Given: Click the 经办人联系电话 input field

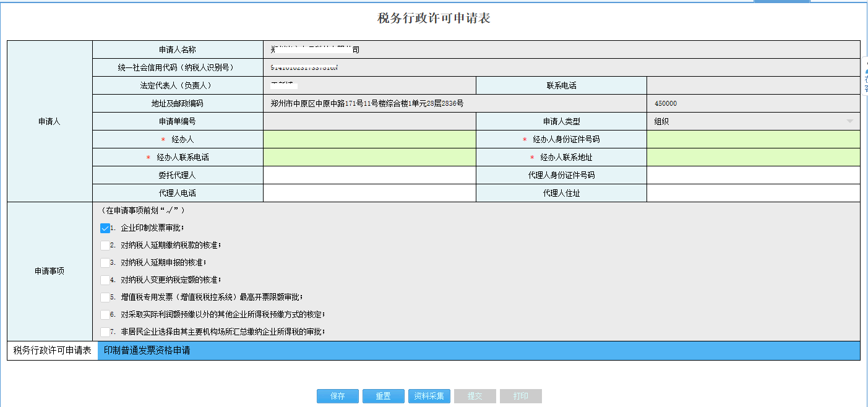Looking at the screenshot, I should click(368, 156).
